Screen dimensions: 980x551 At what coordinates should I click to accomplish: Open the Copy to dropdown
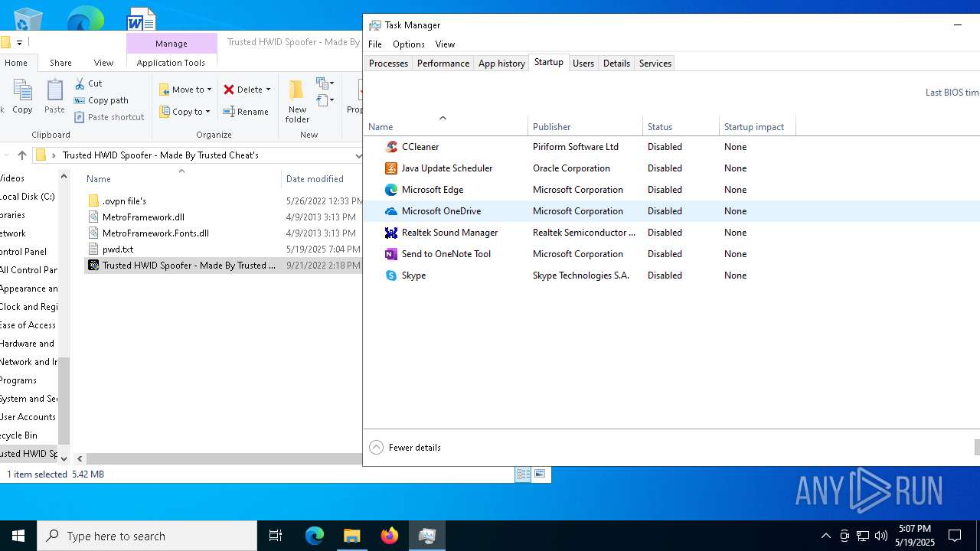click(x=185, y=112)
